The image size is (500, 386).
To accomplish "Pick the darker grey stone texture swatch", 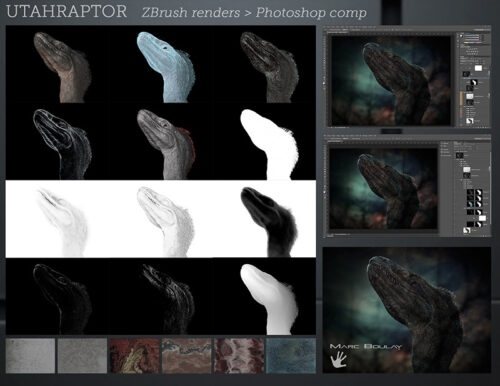I will [x=82, y=356].
